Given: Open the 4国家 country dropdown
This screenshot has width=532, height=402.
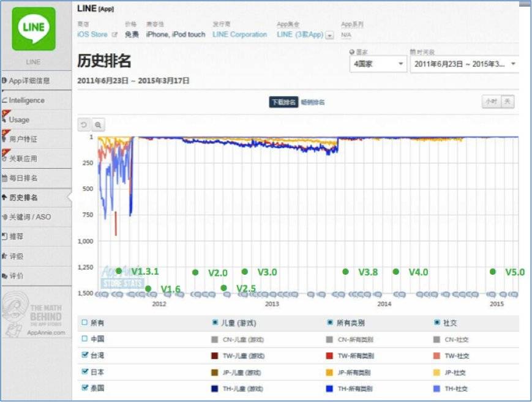Looking at the screenshot, I should (x=378, y=64).
